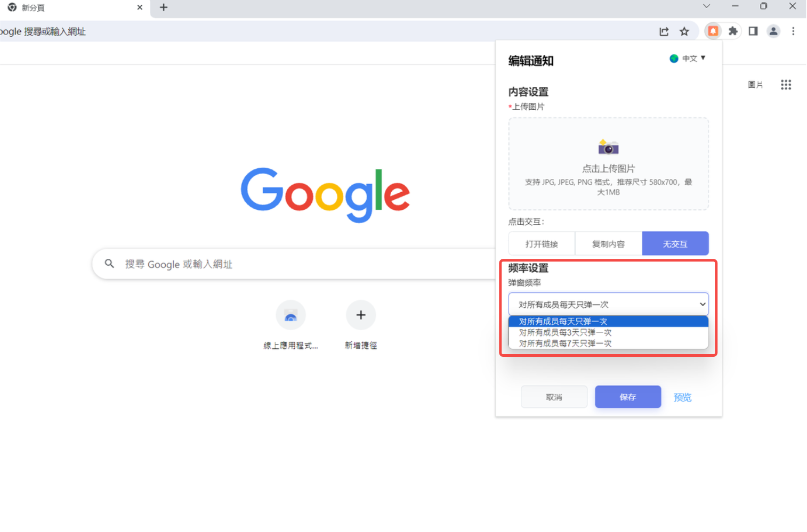Open the Google apps grid icon
The image size is (807, 532).
pos(786,85)
